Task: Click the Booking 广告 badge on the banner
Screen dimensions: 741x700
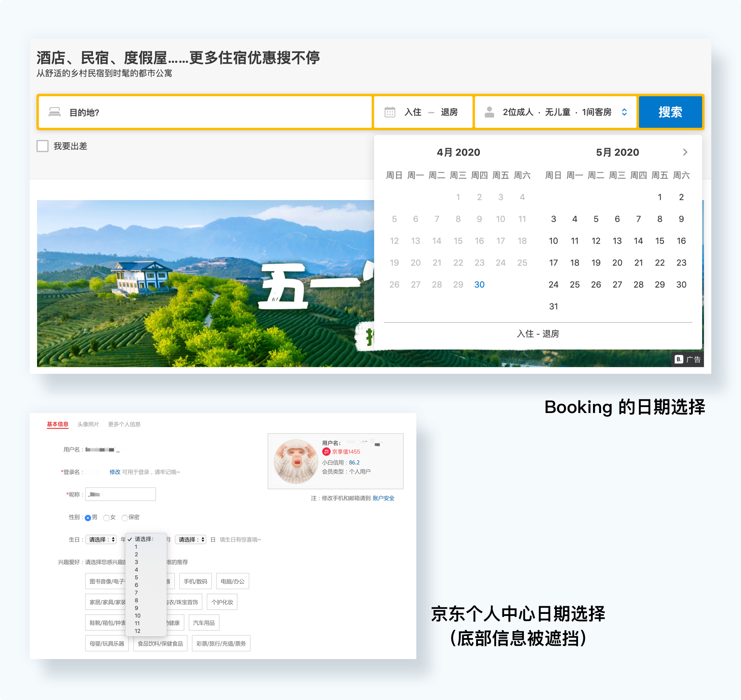Action: (687, 359)
